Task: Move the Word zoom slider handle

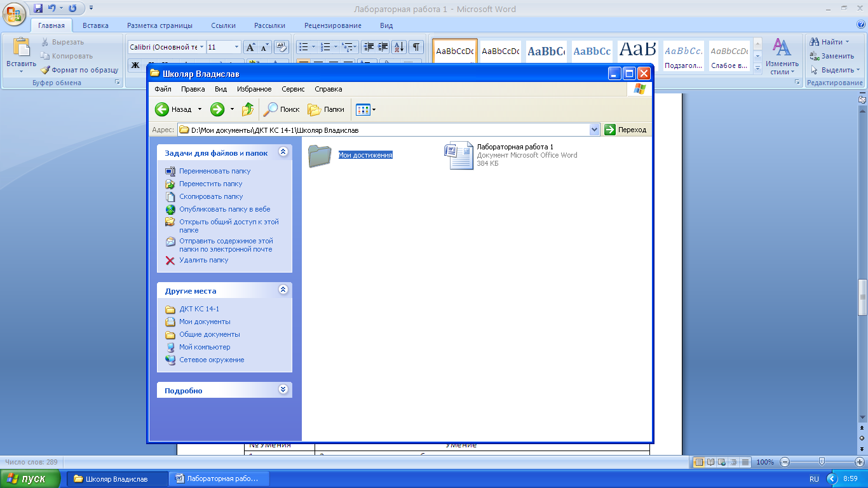Action: (822, 462)
